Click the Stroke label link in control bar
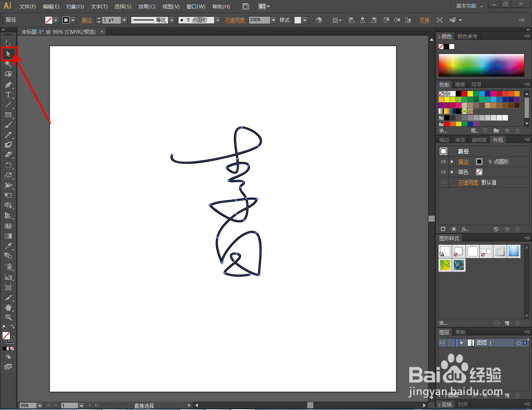Screen dimensions: 532x410 pos(87,20)
